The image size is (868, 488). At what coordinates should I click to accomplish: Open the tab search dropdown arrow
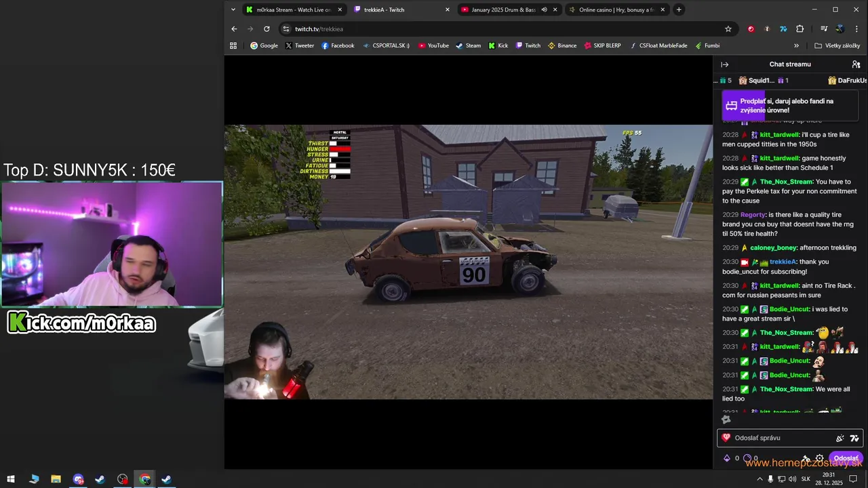click(233, 9)
